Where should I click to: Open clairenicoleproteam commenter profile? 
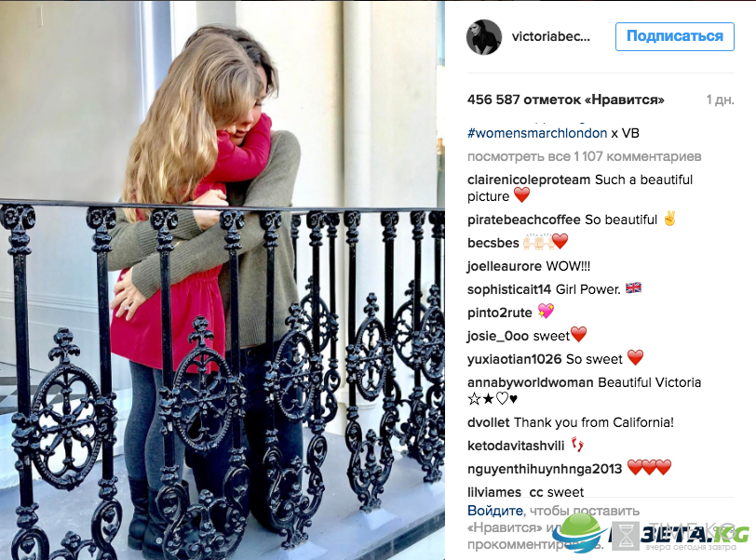[x=529, y=180]
